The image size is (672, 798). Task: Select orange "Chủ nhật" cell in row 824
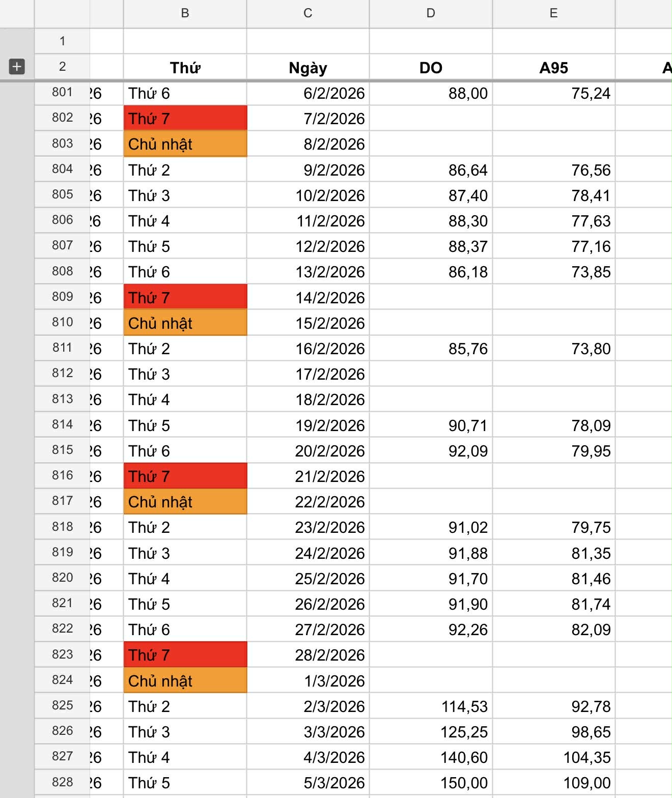pyautogui.click(x=185, y=680)
